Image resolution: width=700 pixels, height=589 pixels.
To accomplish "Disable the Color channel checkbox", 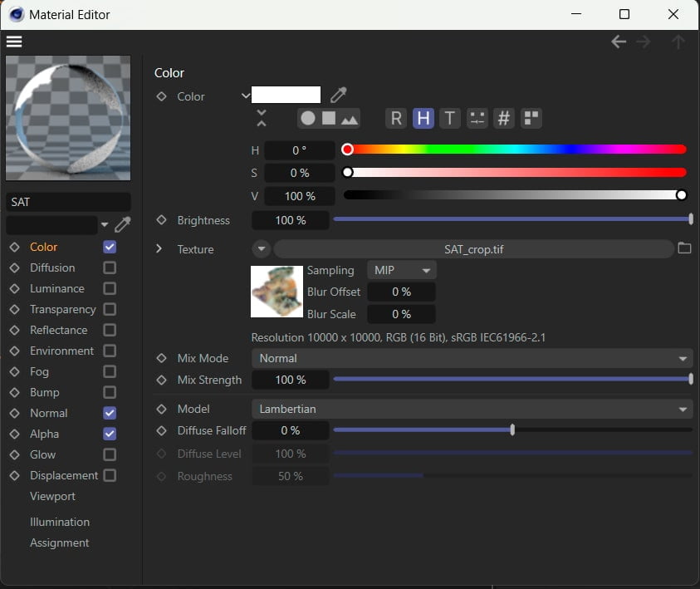I will (110, 247).
